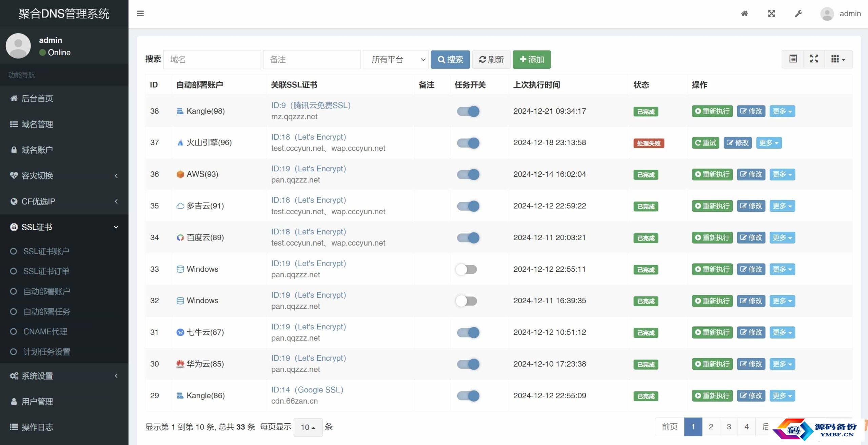Click the Kangle(98) account icon

tap(180, 111)
